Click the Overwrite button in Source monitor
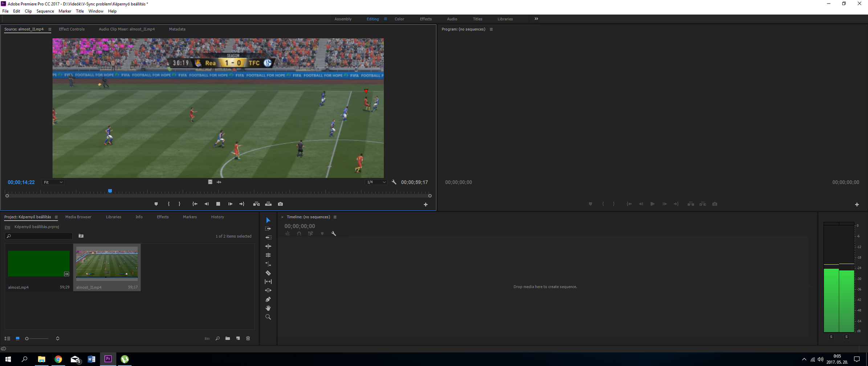 click(x=268, y=204)
